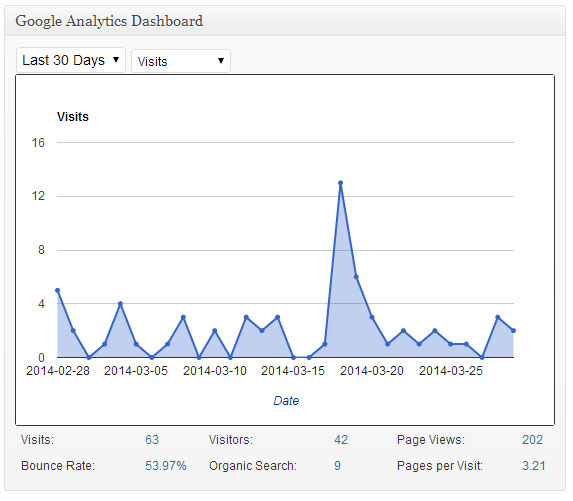Click the Date axis label
This screenshot has width=573, height=501.
pos(286,401)
